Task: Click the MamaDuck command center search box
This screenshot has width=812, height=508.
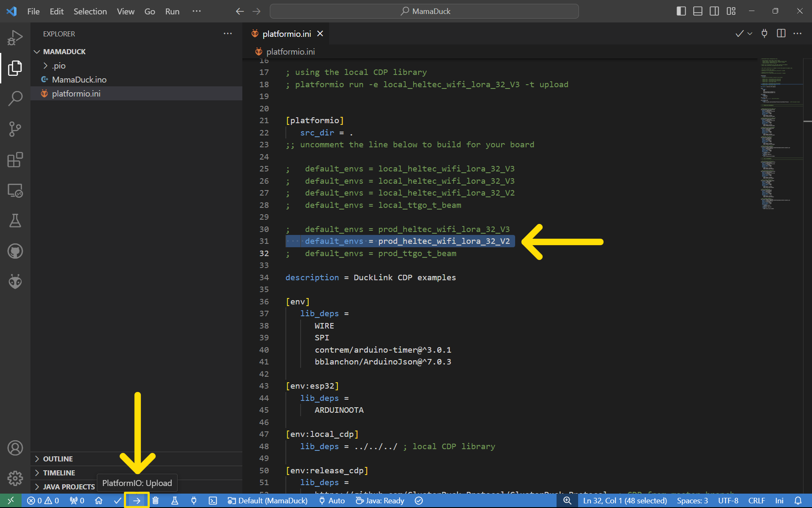Action: tap(424, 11)
